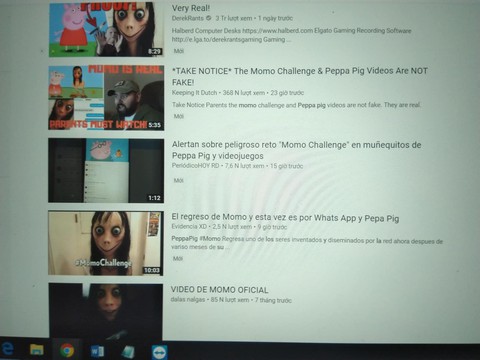This screenshot has height=360, width=480.
Task: Open 'El regreso de Momo' video title
Action: (285, 218)
